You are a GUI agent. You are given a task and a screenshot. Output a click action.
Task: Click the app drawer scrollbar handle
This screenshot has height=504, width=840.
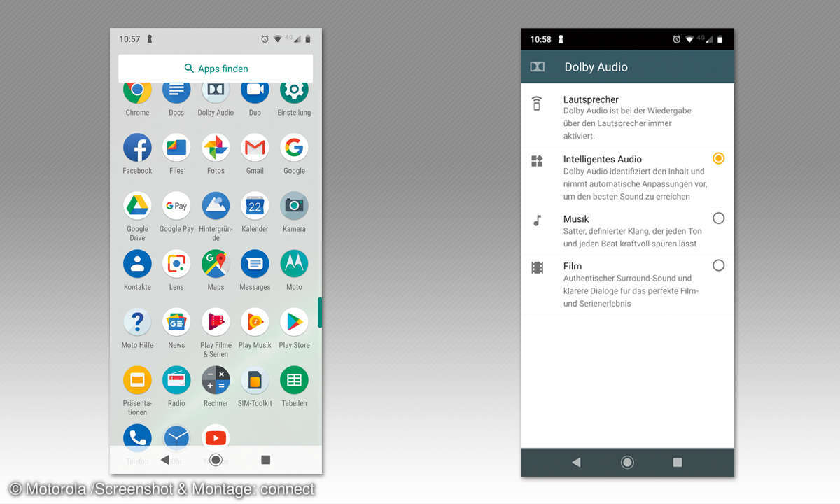coord(320,312)
